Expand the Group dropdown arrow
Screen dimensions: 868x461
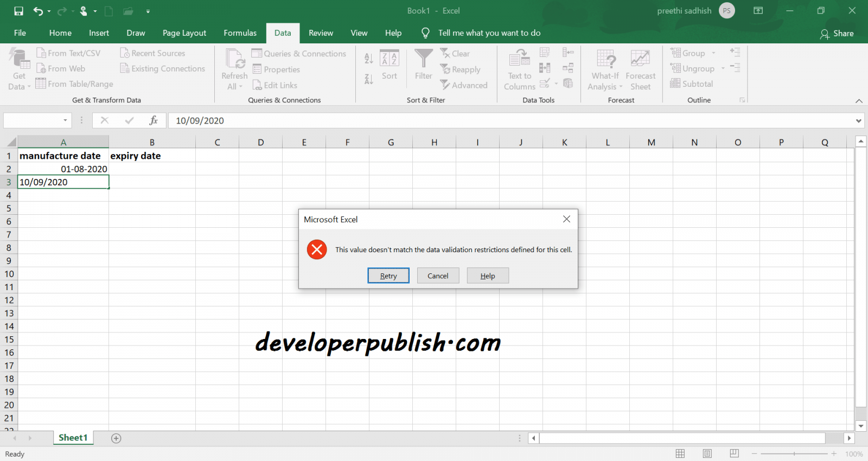tap(713, 53)
